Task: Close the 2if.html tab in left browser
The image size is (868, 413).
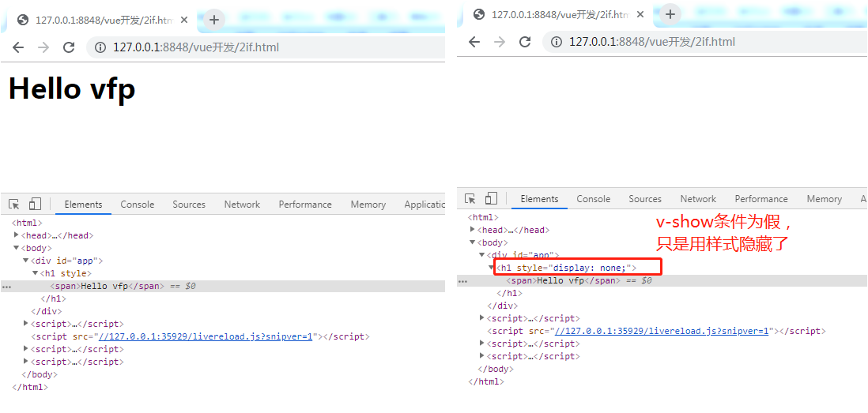Action: coord(184,20)
